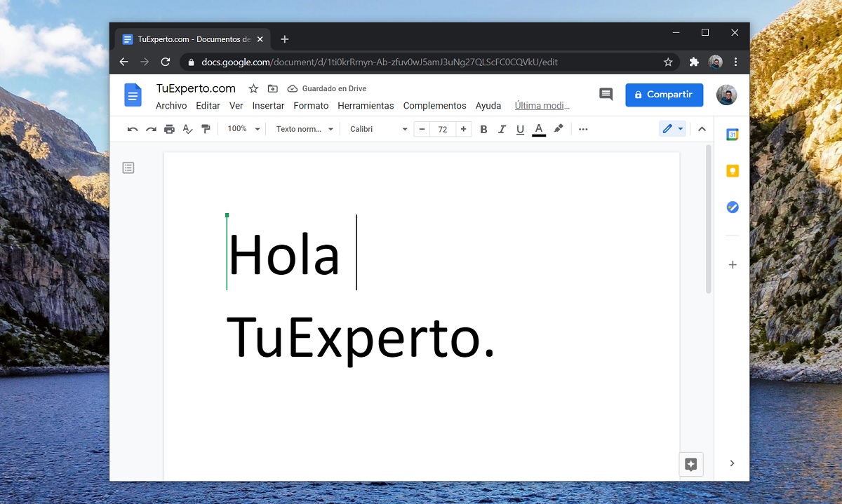Show the document outline icon
This screenshot has height=504, width=842.
128,168
